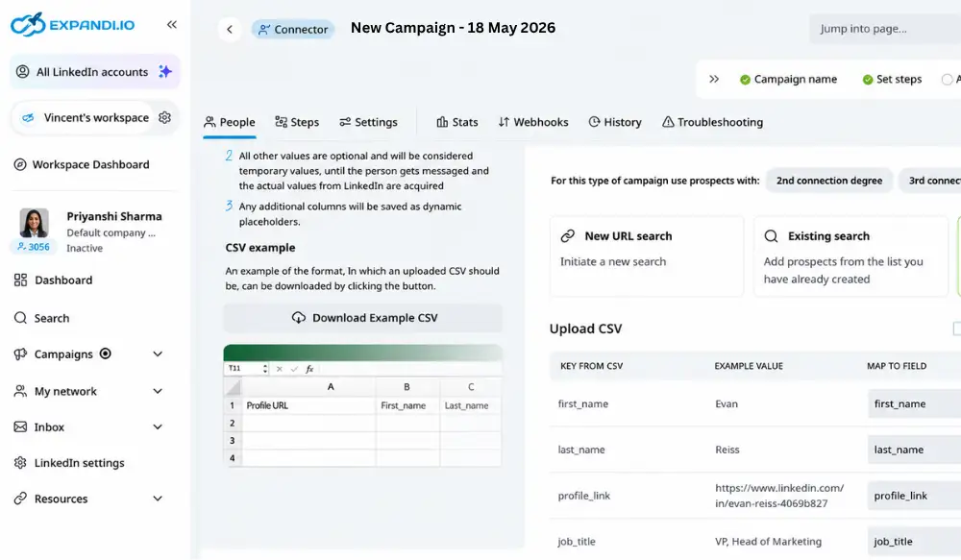Click the 2nd connection degree chip
The height and width of the screenshot is (560, 961).
pyautogui.click(x=829, y=181)
